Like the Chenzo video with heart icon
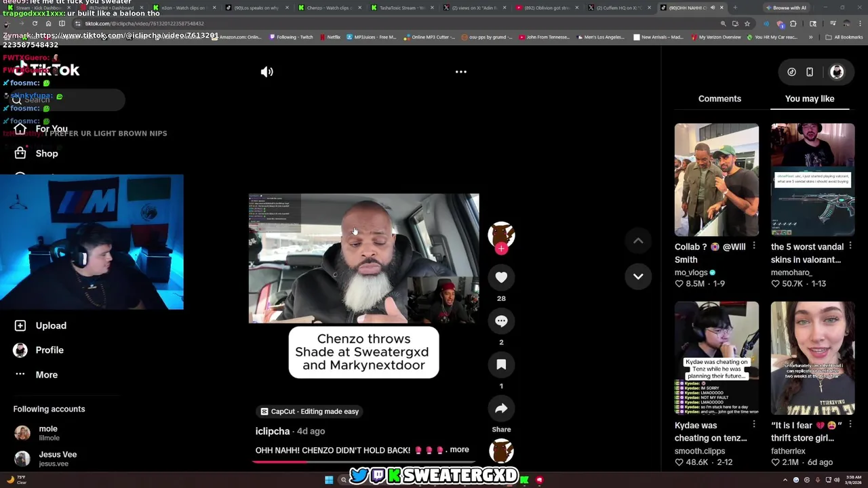This screenshot has height=488, width=868. [x=501, y=277]
